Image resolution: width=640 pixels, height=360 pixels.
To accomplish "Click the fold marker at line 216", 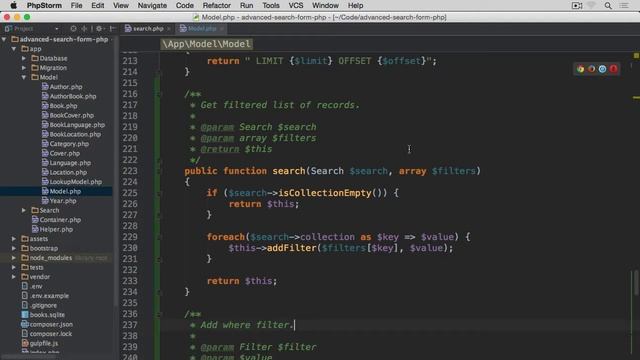I will 160,94.
